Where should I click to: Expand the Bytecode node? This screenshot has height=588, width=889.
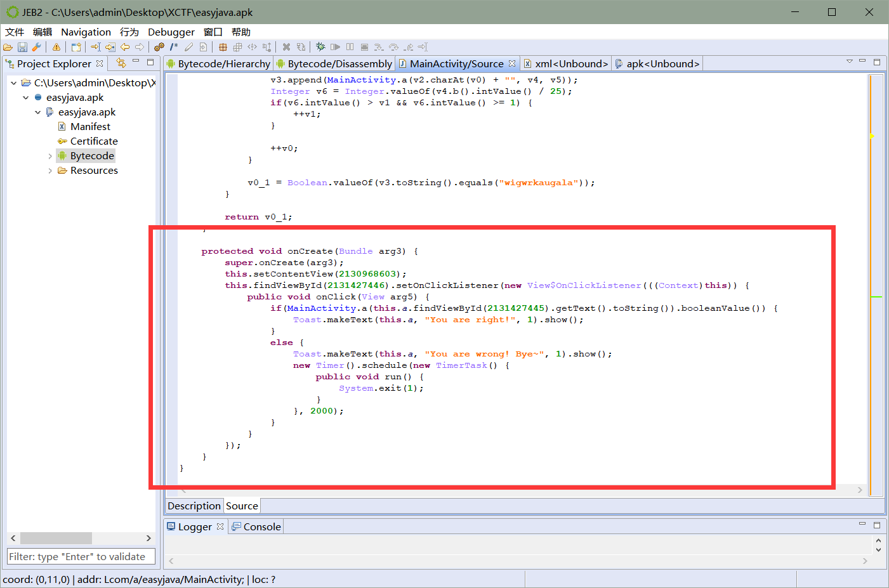[x=50, y=155]
